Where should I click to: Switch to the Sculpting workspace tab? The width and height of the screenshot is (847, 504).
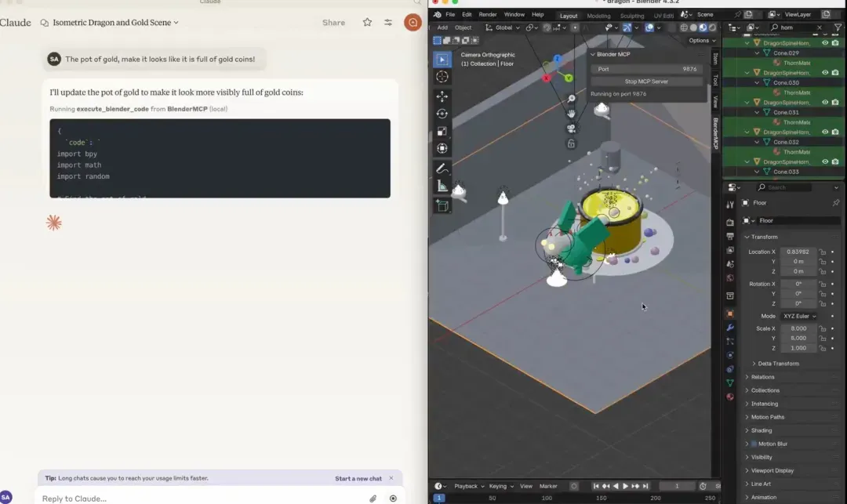[632, 16]
